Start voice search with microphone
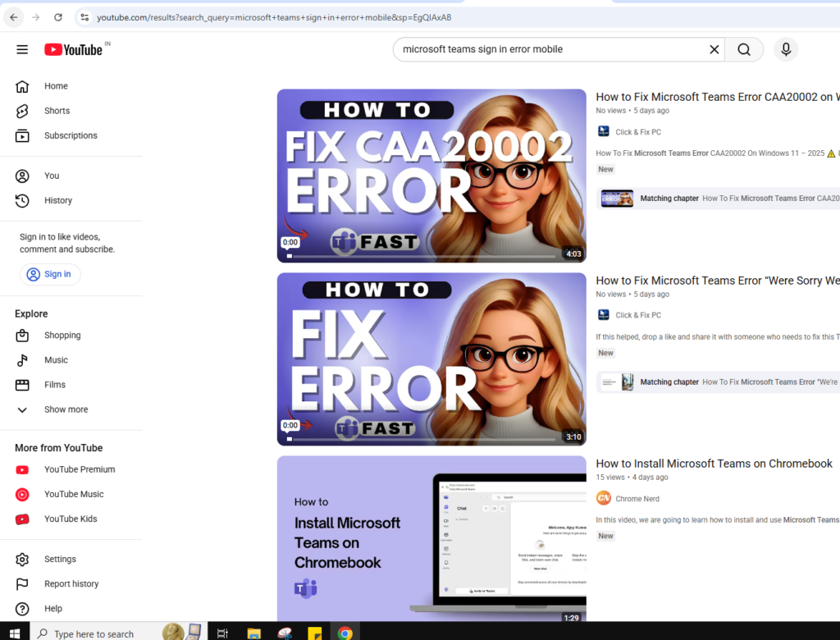Viewport: 840px width, 640px height. 785,49
